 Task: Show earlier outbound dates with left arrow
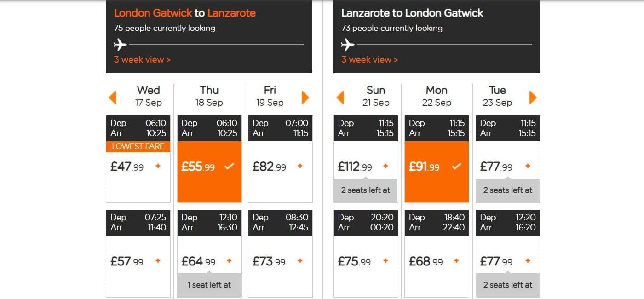(x=112, y=97)
